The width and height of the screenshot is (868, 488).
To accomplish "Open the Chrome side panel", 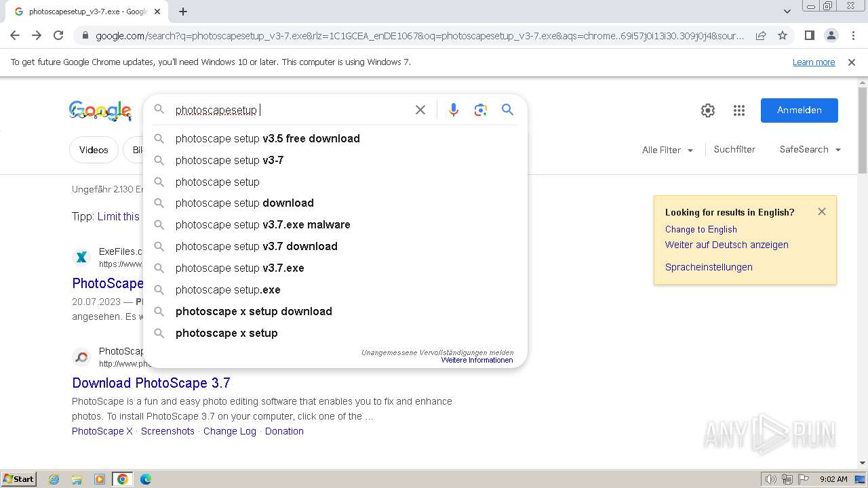I will (x=809, y=35).
